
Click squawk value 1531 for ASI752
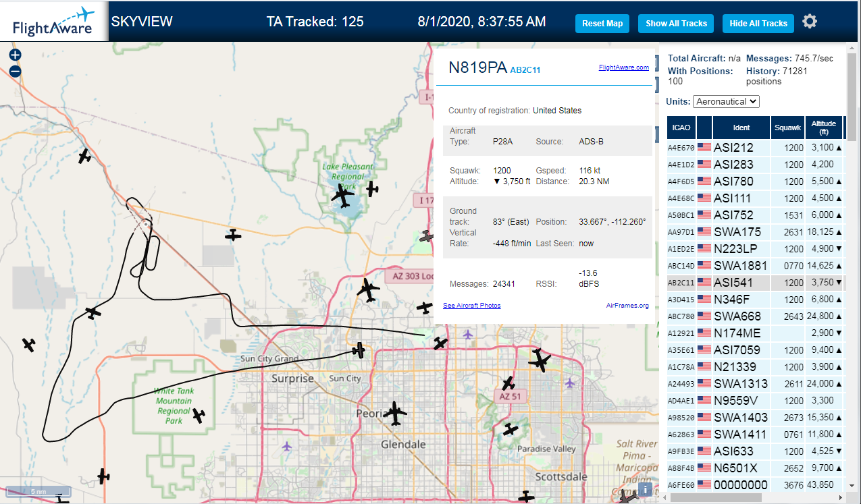tap(794, 215)
